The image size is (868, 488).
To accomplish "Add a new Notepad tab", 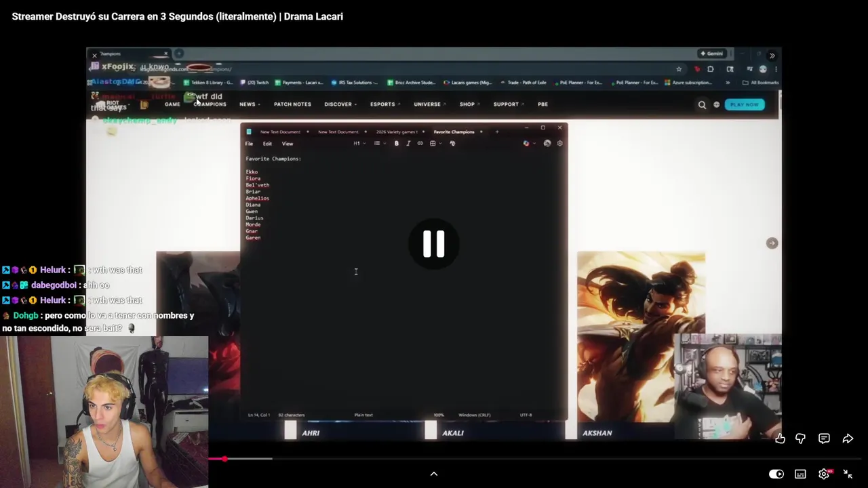I will click(x=497, y=131).
